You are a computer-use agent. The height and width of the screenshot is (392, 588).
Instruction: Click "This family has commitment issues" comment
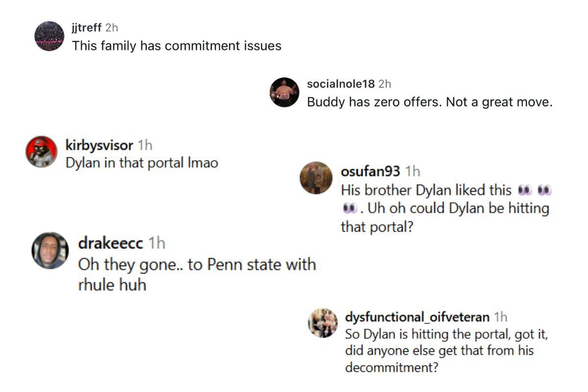[x=177, y=46]
